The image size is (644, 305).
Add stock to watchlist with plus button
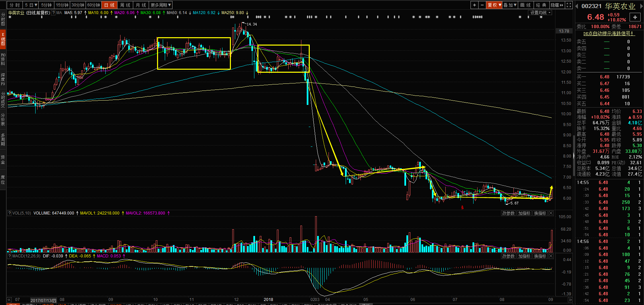coord(635,17)
